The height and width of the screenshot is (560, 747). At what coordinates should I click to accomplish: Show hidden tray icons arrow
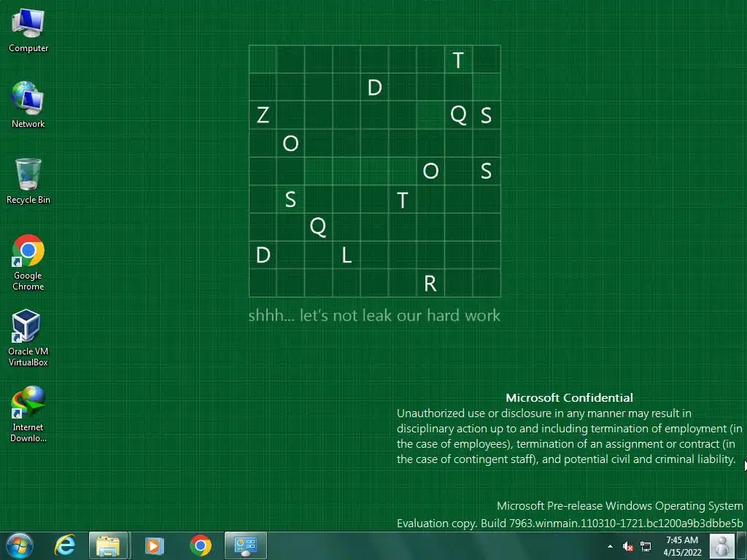(x=611, y=546)
